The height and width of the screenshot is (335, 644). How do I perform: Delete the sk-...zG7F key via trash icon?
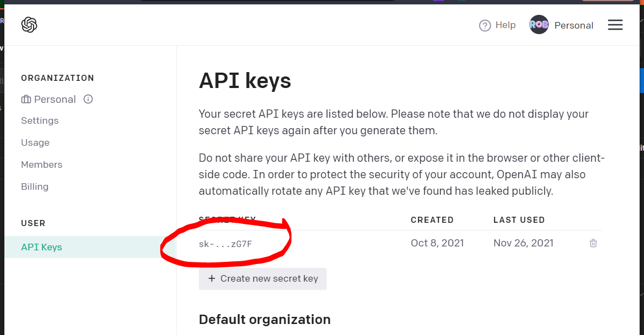pyautogui.click(x=593, y=243)
